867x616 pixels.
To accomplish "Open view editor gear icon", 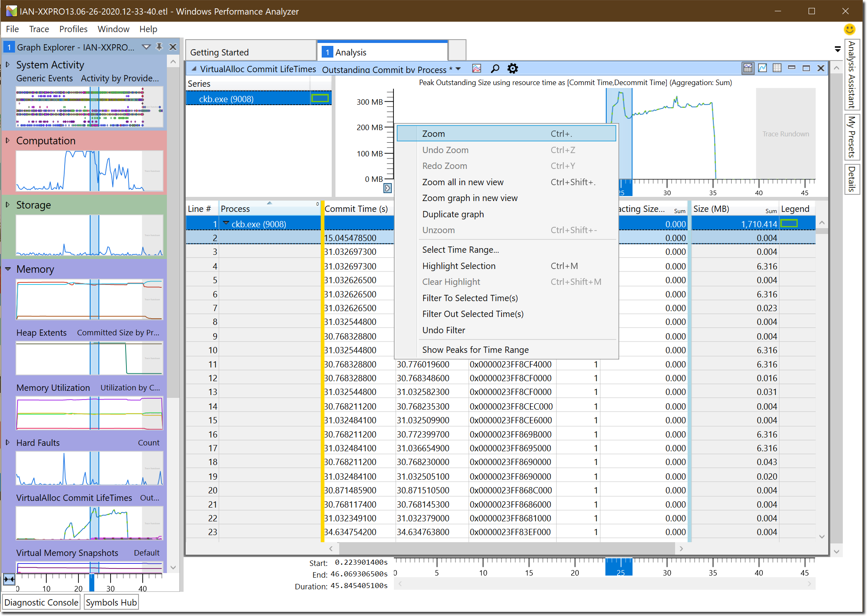I will click(x=512, y=68).
